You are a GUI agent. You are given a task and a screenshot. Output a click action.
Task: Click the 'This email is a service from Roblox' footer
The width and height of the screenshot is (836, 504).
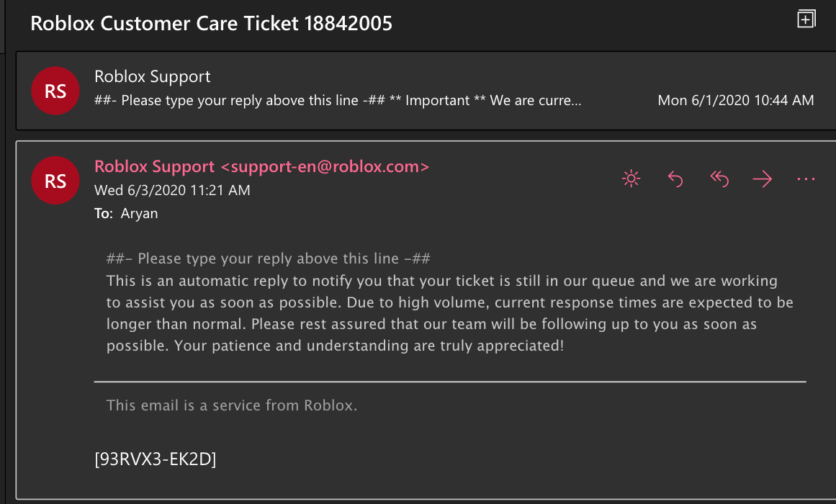coord(232,405)
